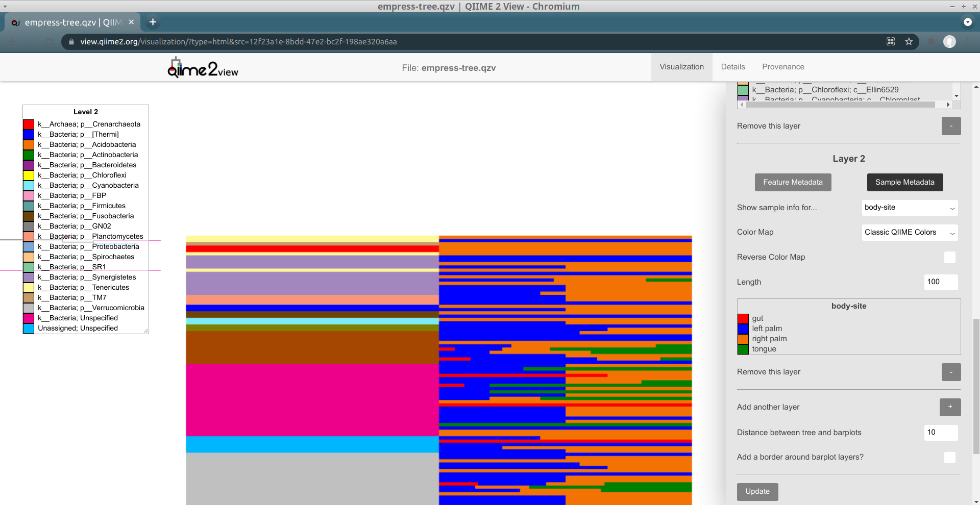Click the plus icon to add another layer
980x505 pixels.
click(x=950, y=407)
